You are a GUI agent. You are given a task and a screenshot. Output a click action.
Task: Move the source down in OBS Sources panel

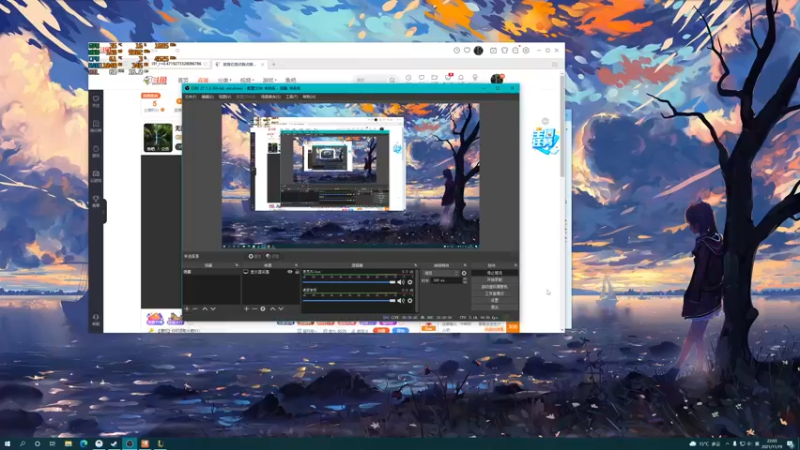click(281, 309)
